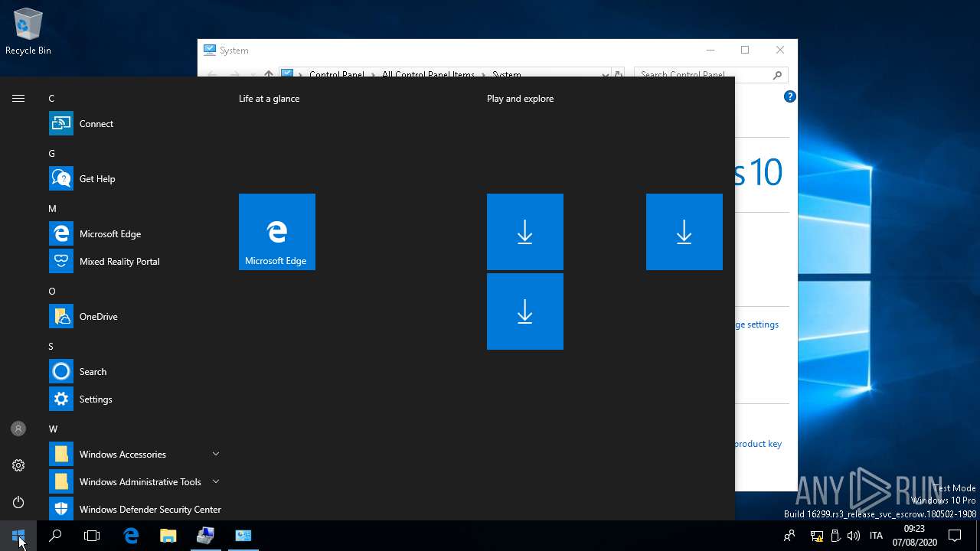This screenshot has width=980, height=551.
Task: Open File Explorer from taskbar
Action: pyautogui.click(x=168, y=536)
